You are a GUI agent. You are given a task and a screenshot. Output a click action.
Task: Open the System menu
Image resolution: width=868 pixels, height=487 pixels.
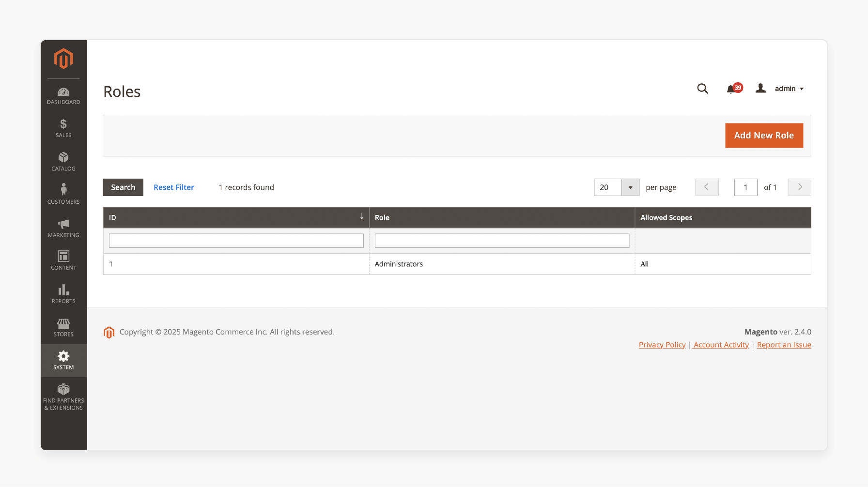(x=63, y=360)
